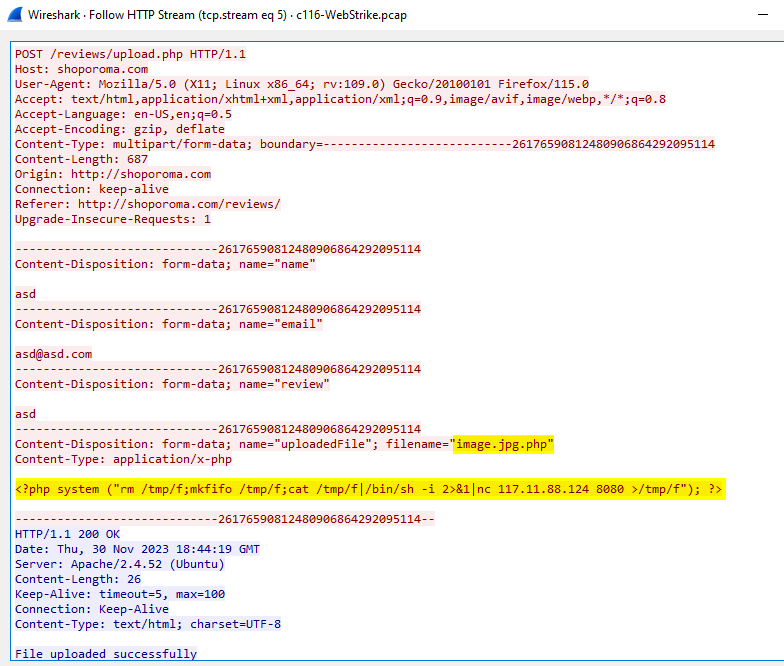784x666 pixels.
Task: Click the Date: Thu, 30 Nov 2023 line
Action: coord(137,549)
